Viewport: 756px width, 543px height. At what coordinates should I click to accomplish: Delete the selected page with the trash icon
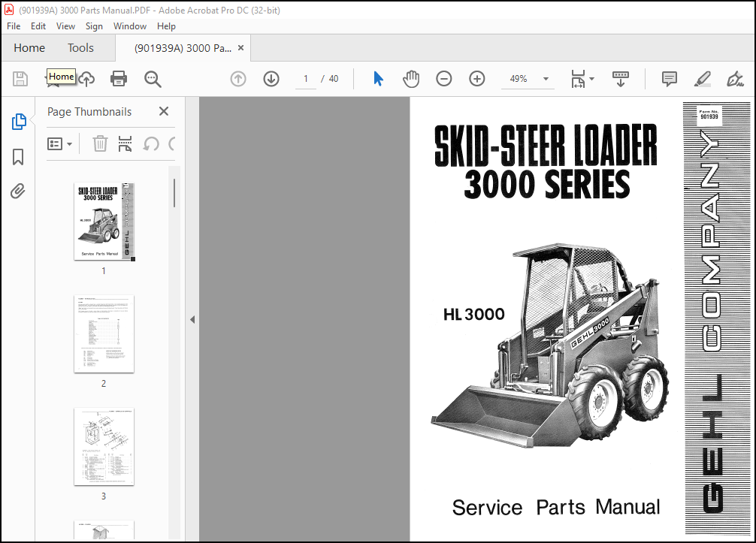pos(100,143)
